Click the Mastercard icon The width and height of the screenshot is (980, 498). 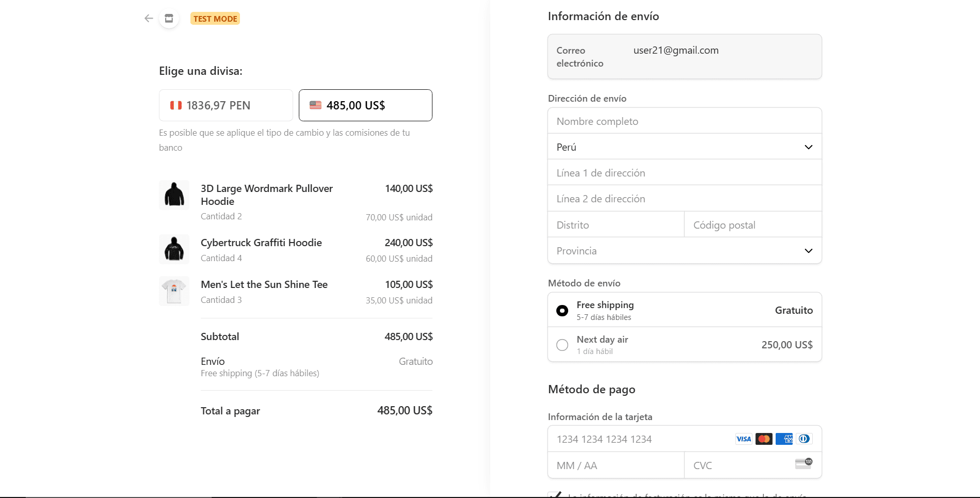(x=763, y=439)
